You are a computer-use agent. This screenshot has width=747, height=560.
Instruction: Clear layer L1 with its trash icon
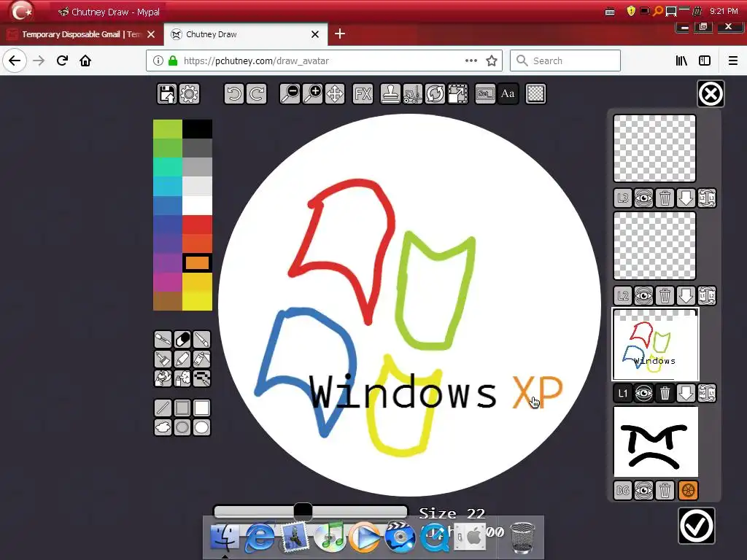(665, 393)
